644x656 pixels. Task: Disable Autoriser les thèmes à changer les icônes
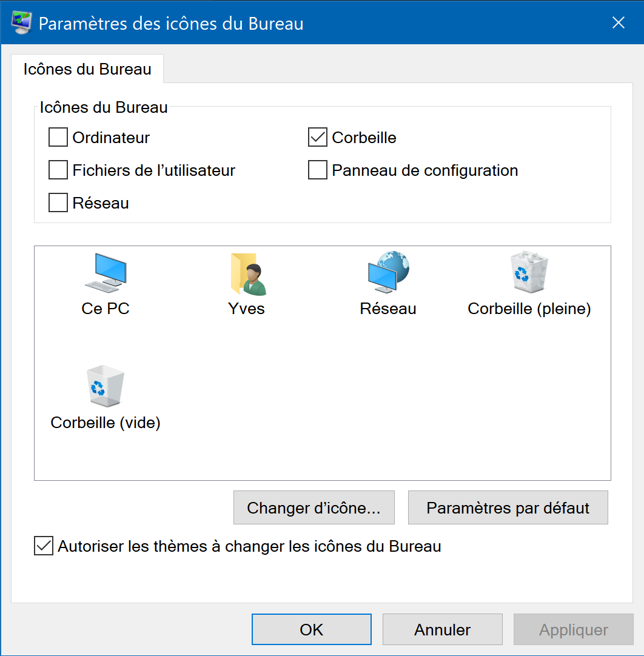pos(44,546)
